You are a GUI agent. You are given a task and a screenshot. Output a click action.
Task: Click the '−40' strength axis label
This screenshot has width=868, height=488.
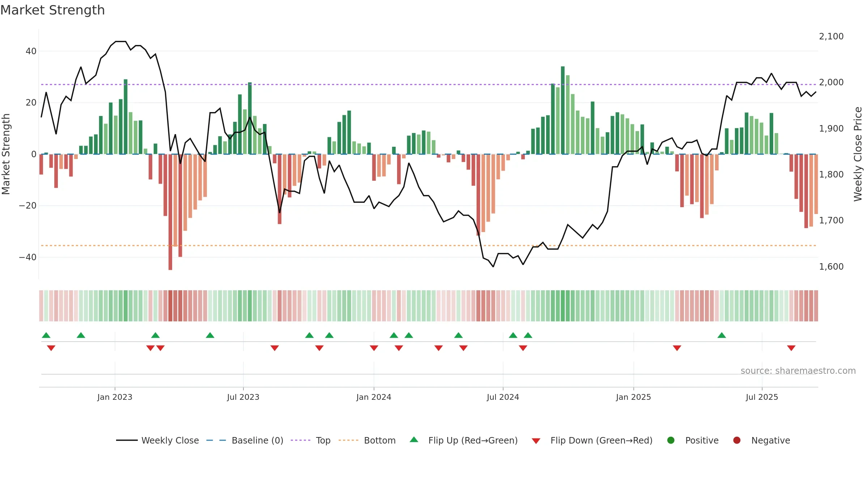[x=28, y=257]
